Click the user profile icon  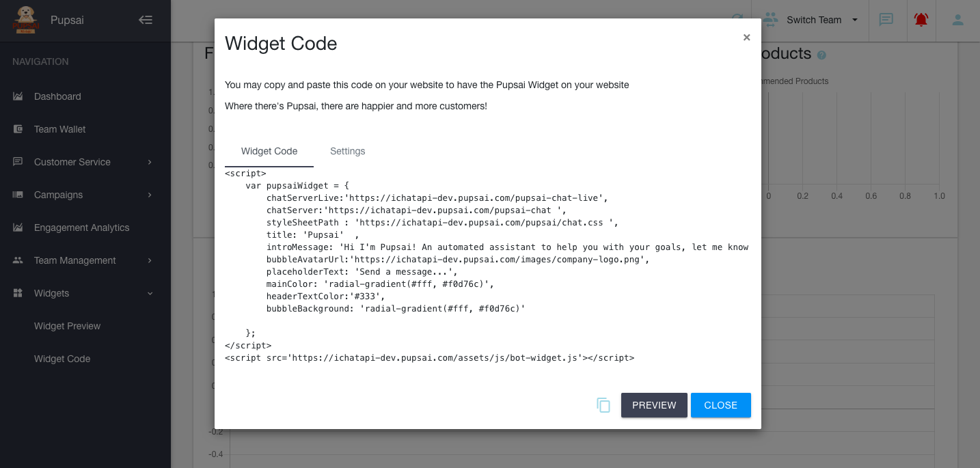957,20
